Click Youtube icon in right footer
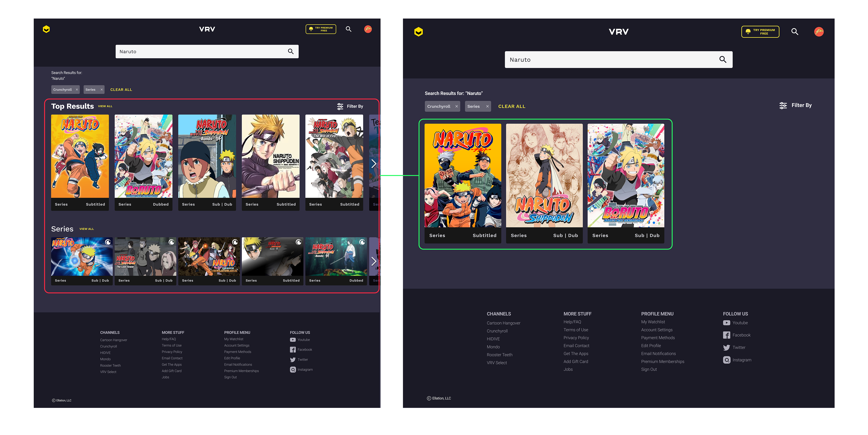The height and width of the screenshot is (435, 868). (726, 323)
